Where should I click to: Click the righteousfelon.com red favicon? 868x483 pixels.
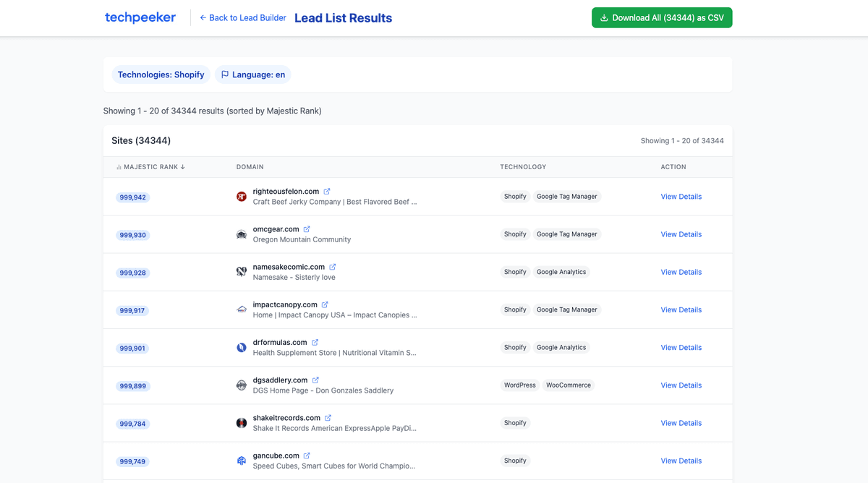pos(241,196)
